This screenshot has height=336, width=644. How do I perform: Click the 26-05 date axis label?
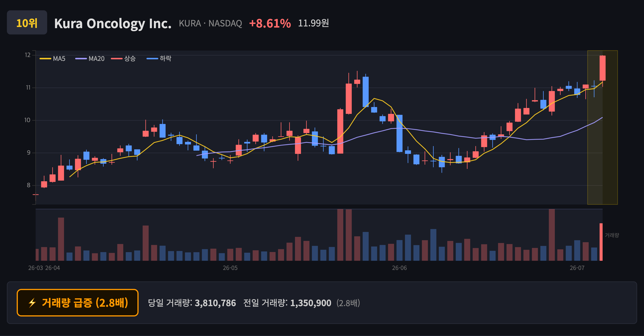[x=230, y=268]
